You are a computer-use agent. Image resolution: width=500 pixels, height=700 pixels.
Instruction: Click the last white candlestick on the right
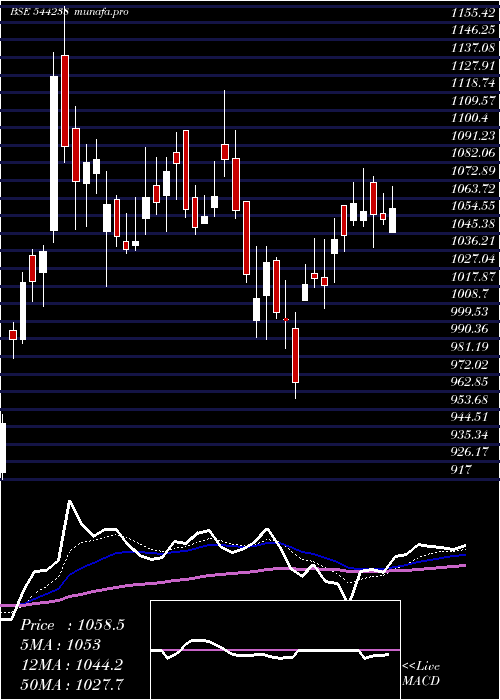tap(392, 220)
